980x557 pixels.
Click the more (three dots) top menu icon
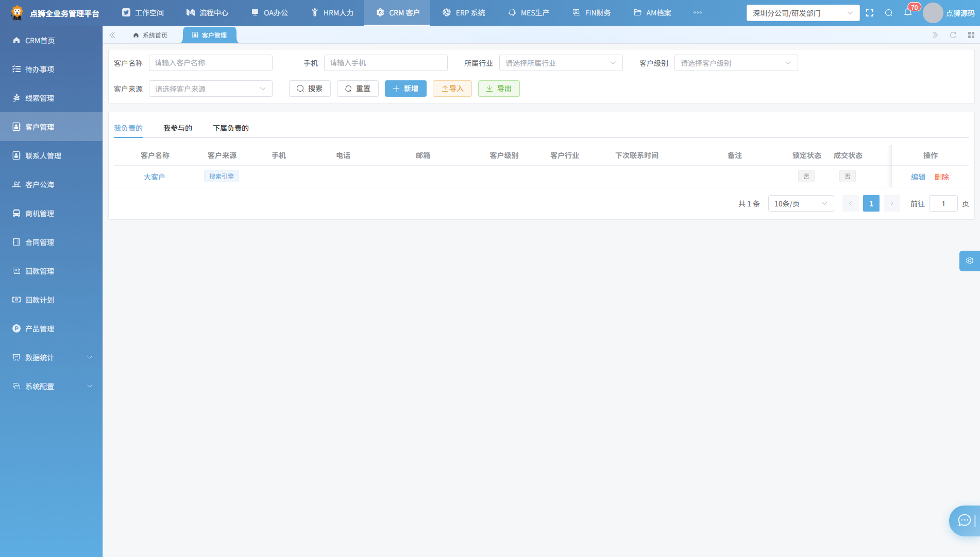click(698, 13)
